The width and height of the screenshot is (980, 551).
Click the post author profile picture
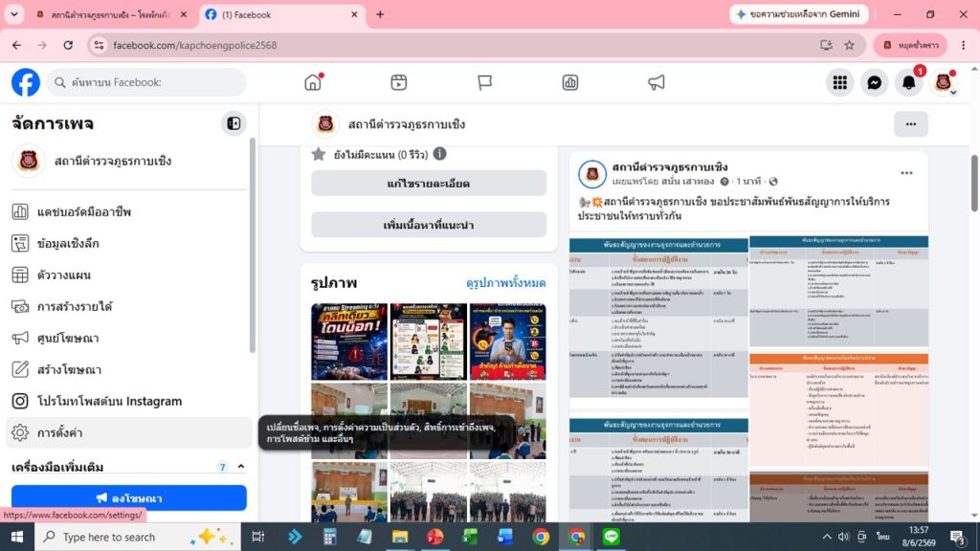591,174
